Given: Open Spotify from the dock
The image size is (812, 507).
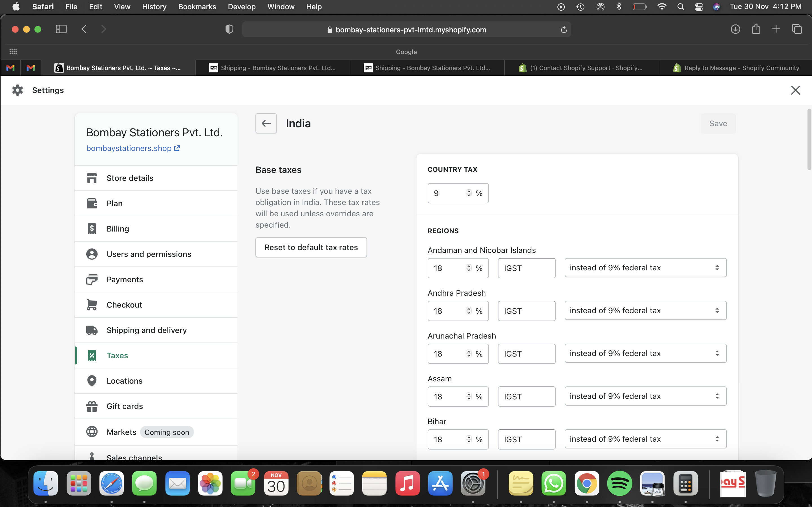Looking at the screenshot, I should click(x=619, y=483).
